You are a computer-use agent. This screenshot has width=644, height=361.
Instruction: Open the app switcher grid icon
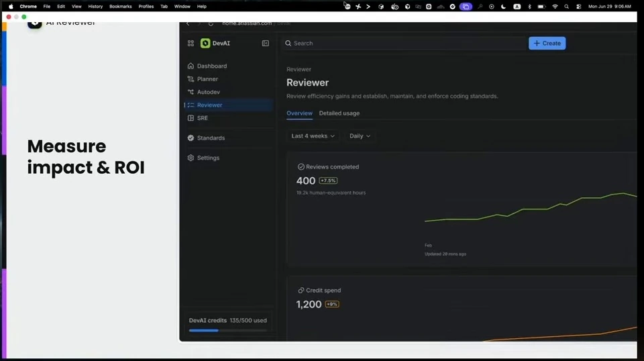tap(191, 43)
